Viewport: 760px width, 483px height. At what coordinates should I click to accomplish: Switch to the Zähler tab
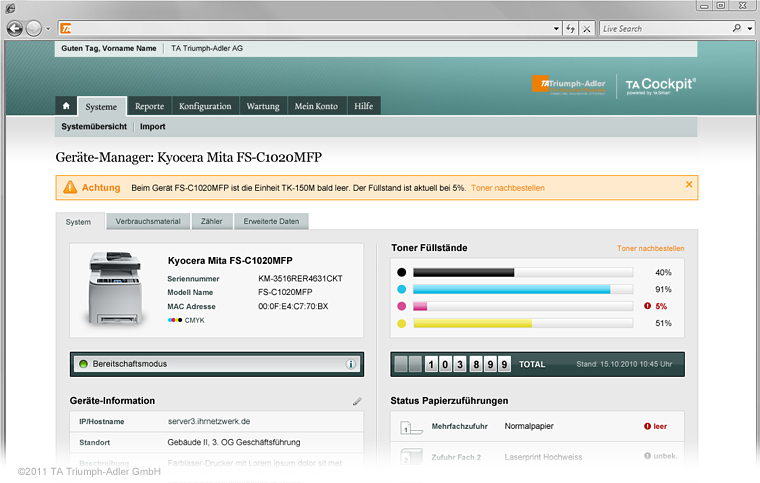(x=212, y=221)
